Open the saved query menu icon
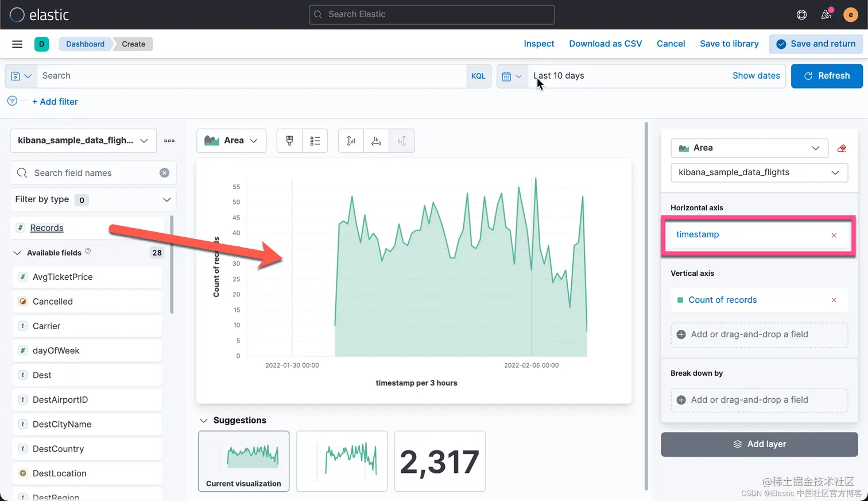This screenshot has width=868, height=501. click(21, 76)
